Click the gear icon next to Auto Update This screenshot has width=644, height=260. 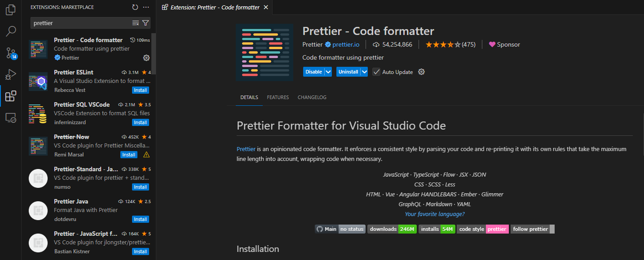(x=421, y=72)
